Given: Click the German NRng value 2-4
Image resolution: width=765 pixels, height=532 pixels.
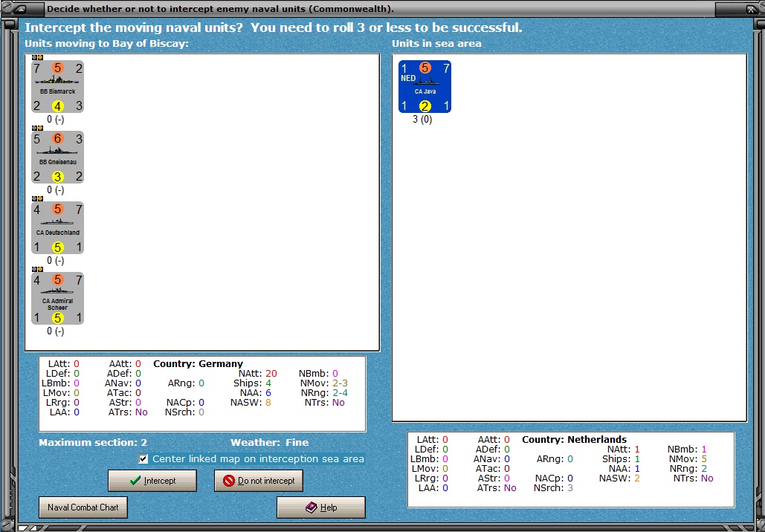Looking at the screenshot, I should tap(338, 393).
